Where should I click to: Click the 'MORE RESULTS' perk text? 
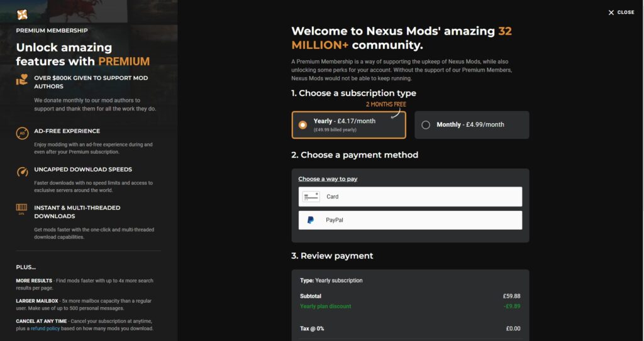click(34, 281)
